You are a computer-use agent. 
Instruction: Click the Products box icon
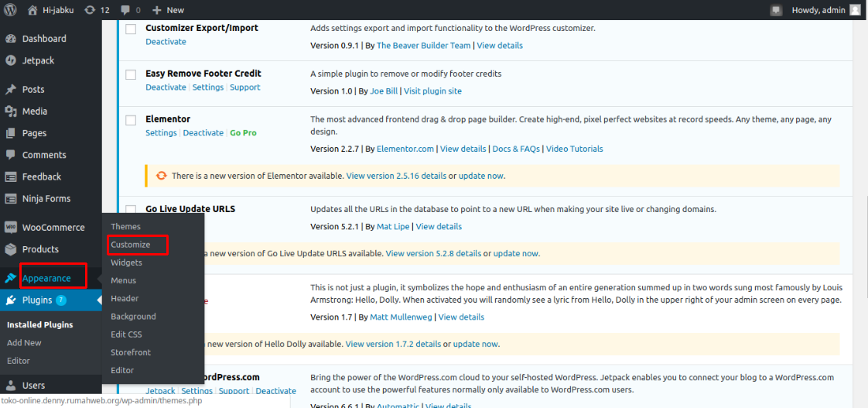click(x=11, y=249)
